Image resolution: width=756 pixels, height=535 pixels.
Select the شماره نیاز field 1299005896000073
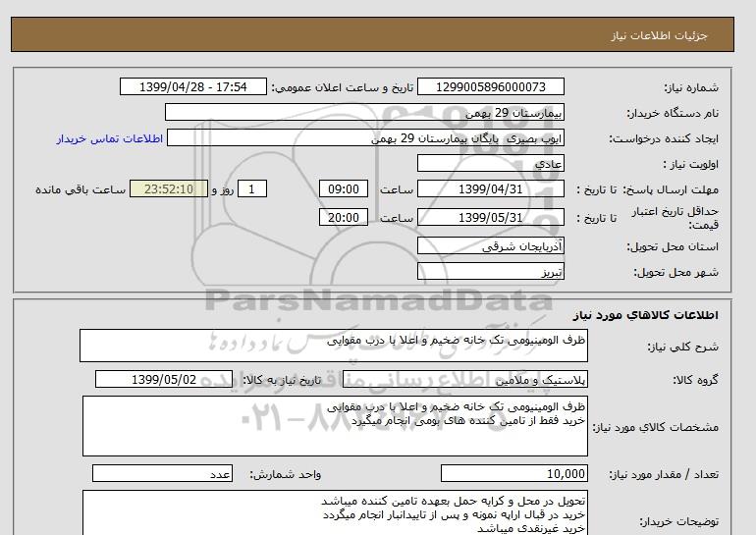(x=490, y=86)
